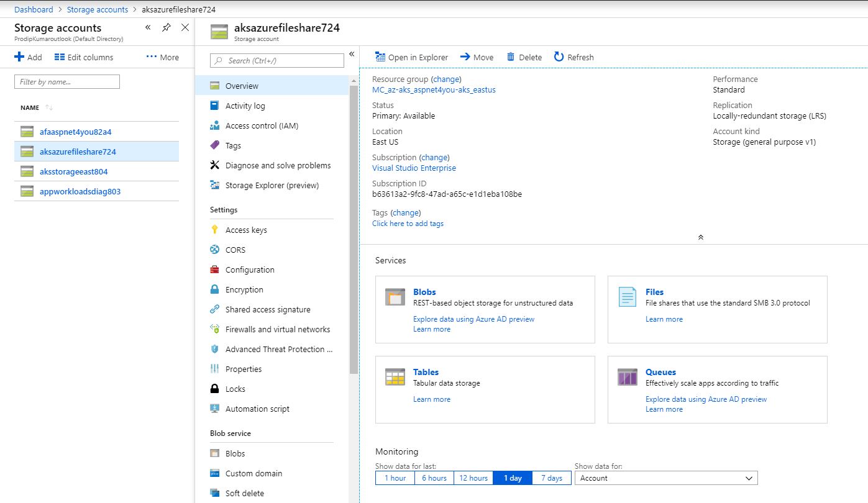
Task: Click change next to Tags
Action: (x=406, y=213)
